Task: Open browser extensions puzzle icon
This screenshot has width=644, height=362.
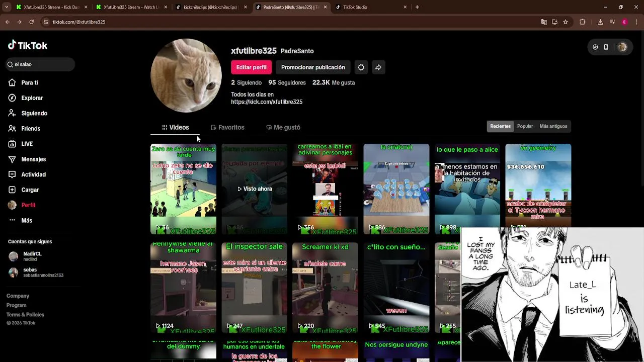Action: click(583, 22)
